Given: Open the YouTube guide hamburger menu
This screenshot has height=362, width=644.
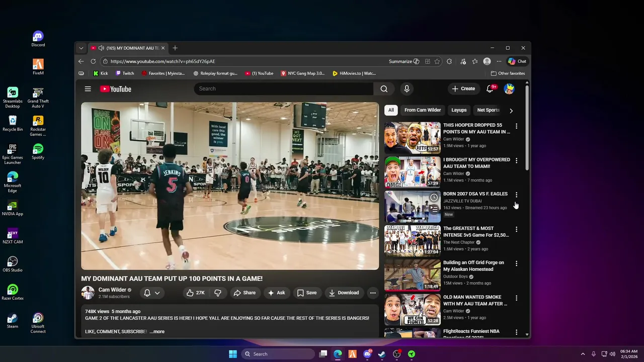Looking at the screenshot, I should [88, 89].
